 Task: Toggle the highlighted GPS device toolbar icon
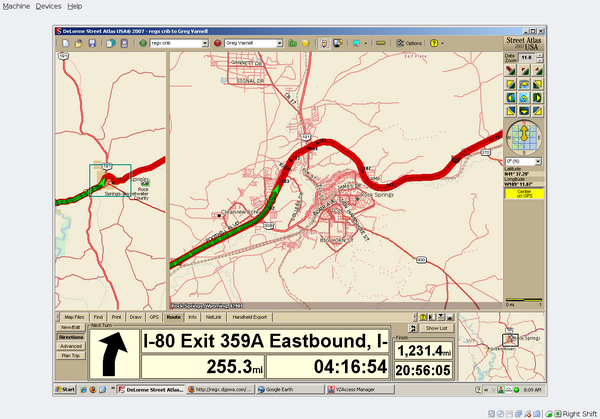[324, 43]
